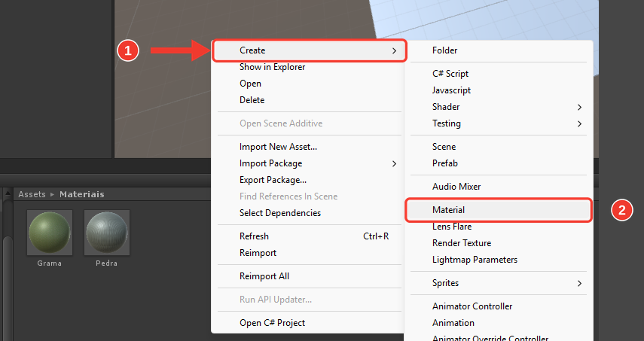Create a new Javascript file

click(x=499, y=90)
